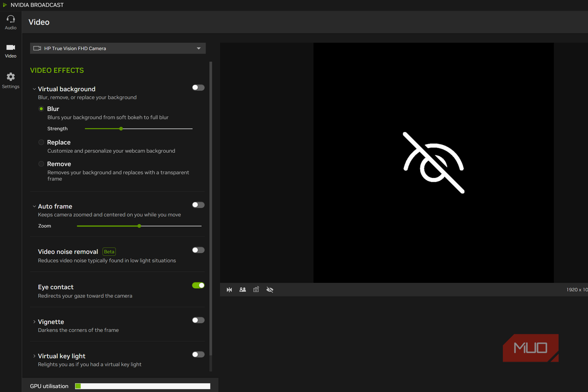Select the Remove radio button
Screen dimensions: 588x392
click(41, 164)
